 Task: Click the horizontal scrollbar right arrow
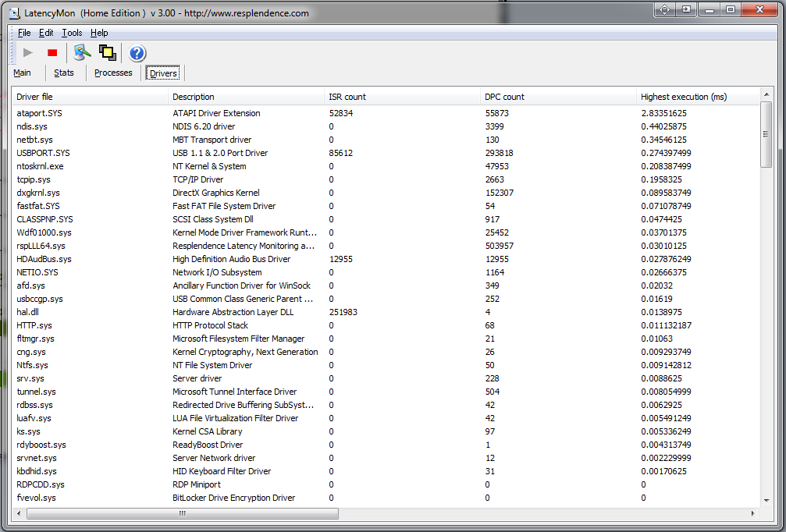point(752,513)
